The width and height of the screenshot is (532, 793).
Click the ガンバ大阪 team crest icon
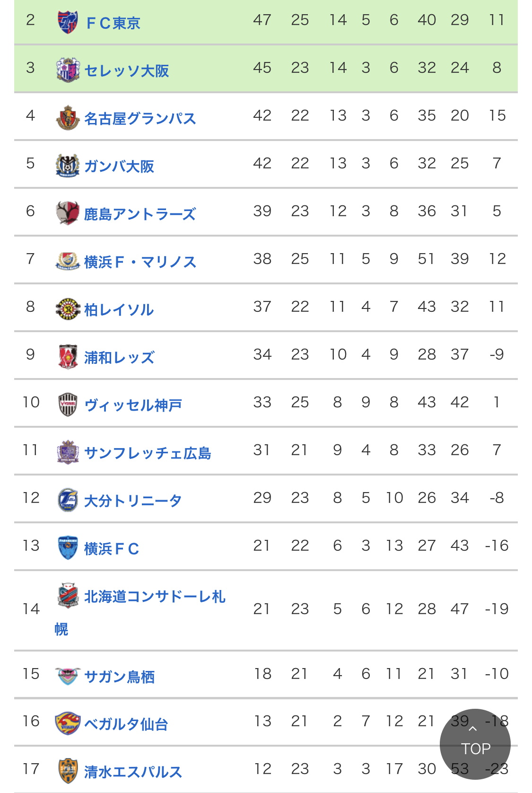coord(68,166)
